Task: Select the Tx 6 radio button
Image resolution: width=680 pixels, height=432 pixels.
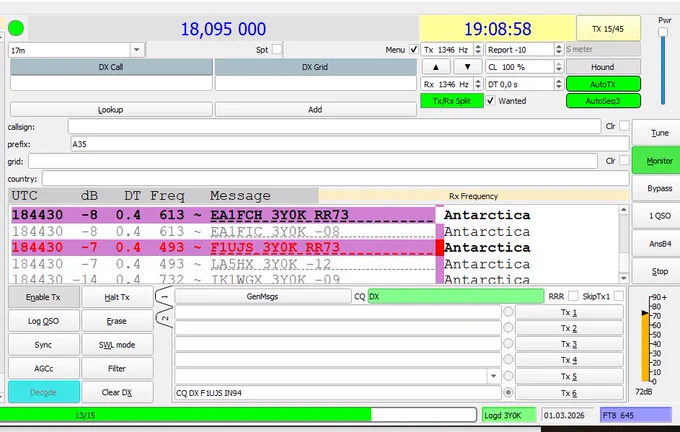Action: (508, 393)
